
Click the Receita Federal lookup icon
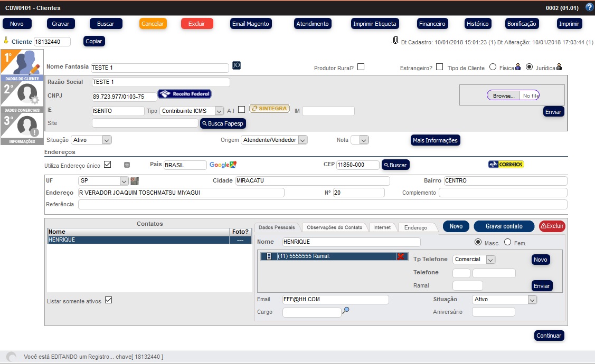pyautogui.click(x=184, y=94)
